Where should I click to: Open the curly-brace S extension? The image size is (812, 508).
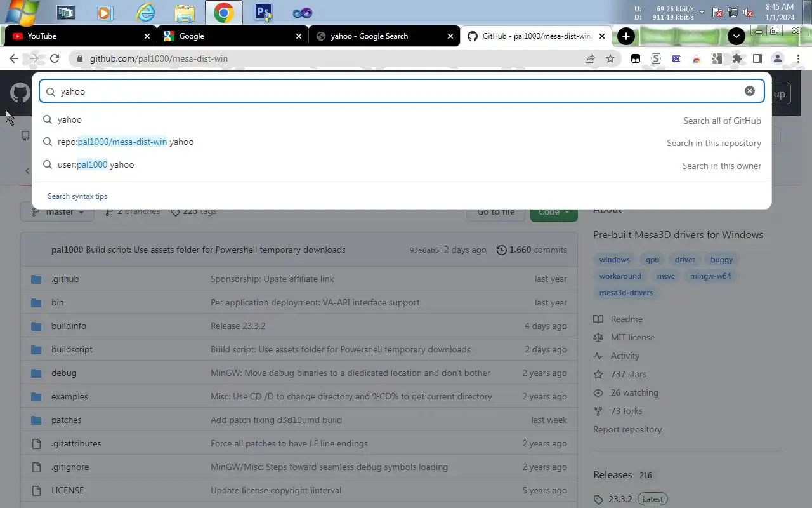click(x=656, y=58)
